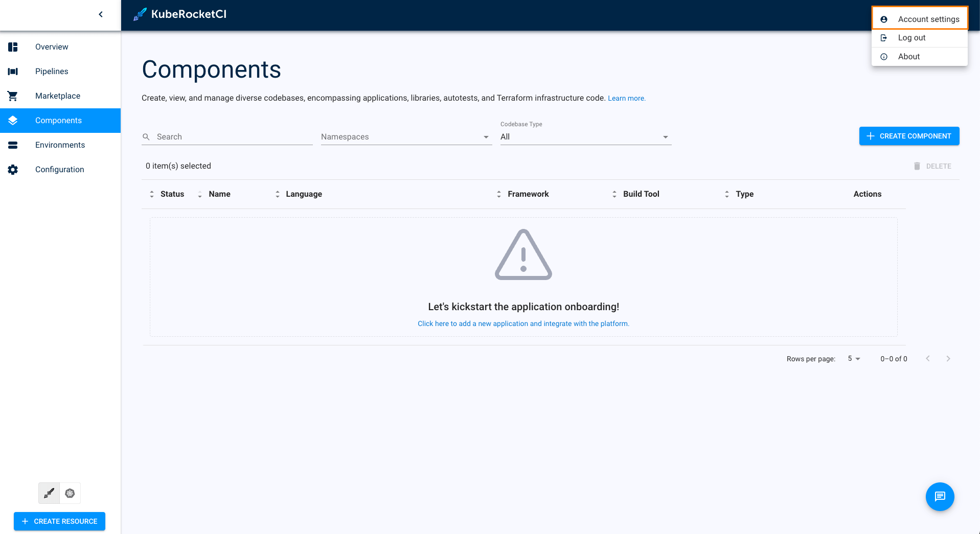Open Configuration with the gear icon
The height and width of the screenshot is (534, 980).
coord(13,169)
